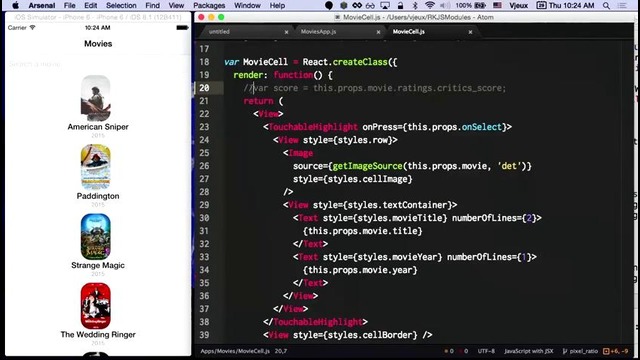Click the 20,7 cursor position indicator
The width and height of the screenshot is (640, 360).
point(281,351)
